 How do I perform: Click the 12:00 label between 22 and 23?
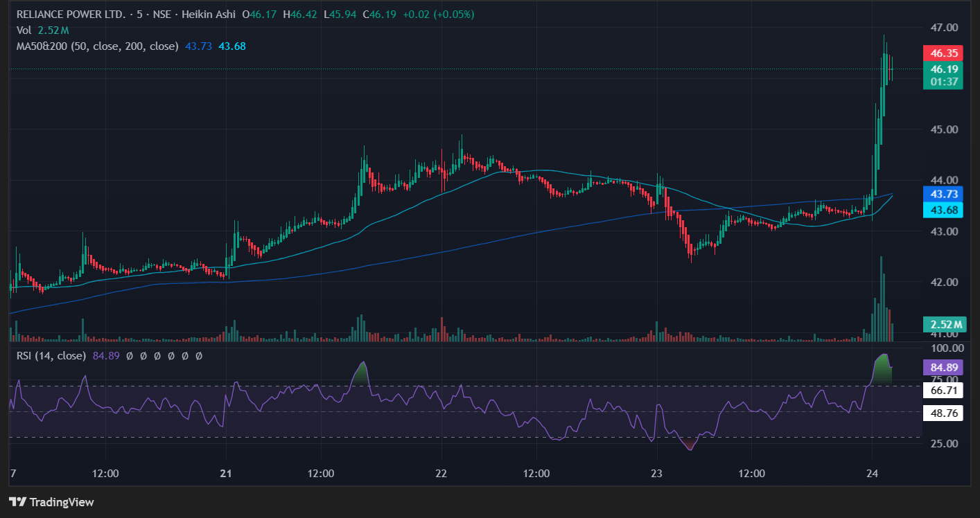[536, 474]
